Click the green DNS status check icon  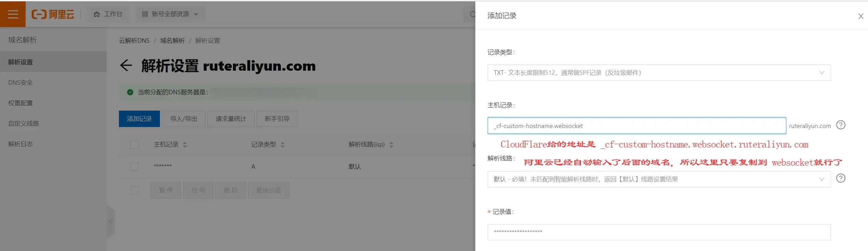point(130,92)
